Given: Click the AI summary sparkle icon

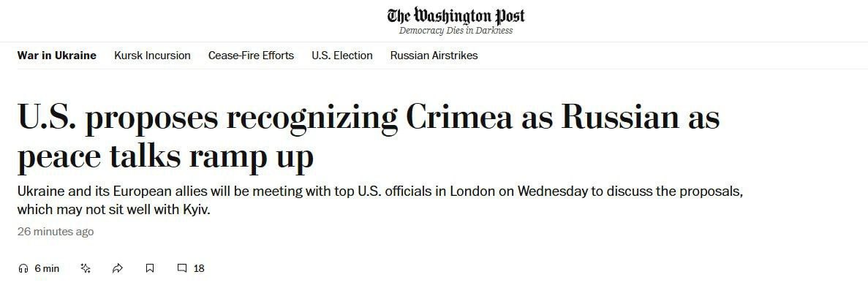Looking at the screenshot, I should pyautogui.click(x=86, y=268).
